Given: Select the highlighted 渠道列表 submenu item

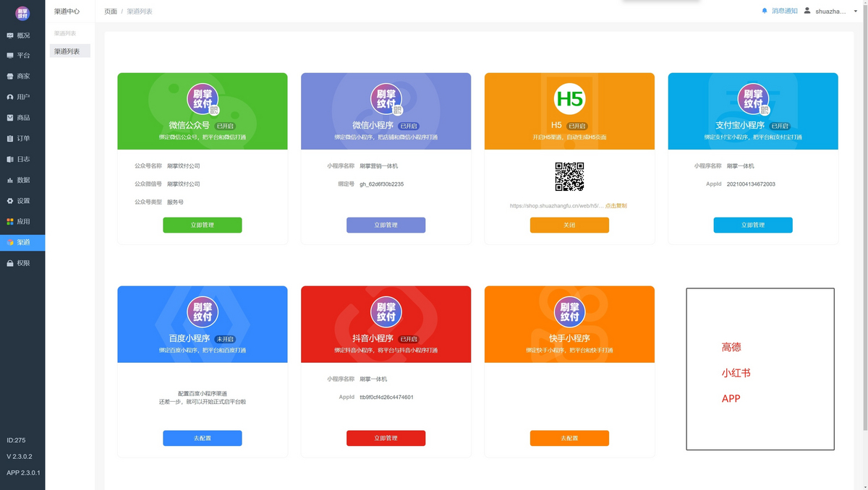Looking at the screenshot, I should 70,51.
